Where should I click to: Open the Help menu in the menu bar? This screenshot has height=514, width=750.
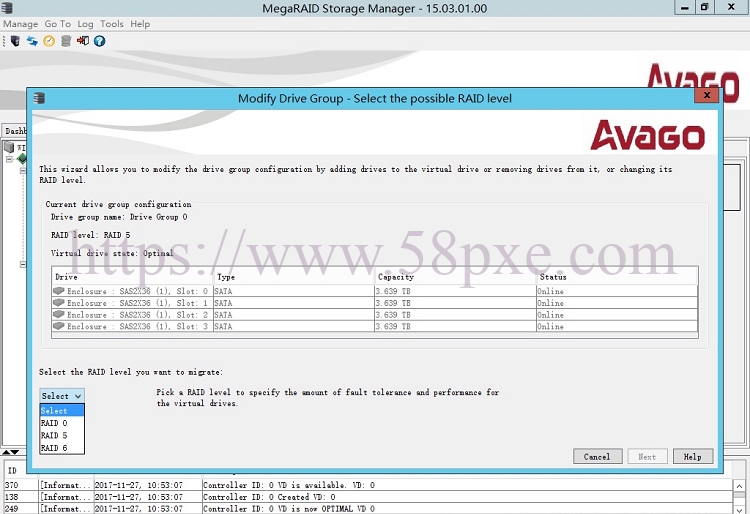[x=140, y=24]
